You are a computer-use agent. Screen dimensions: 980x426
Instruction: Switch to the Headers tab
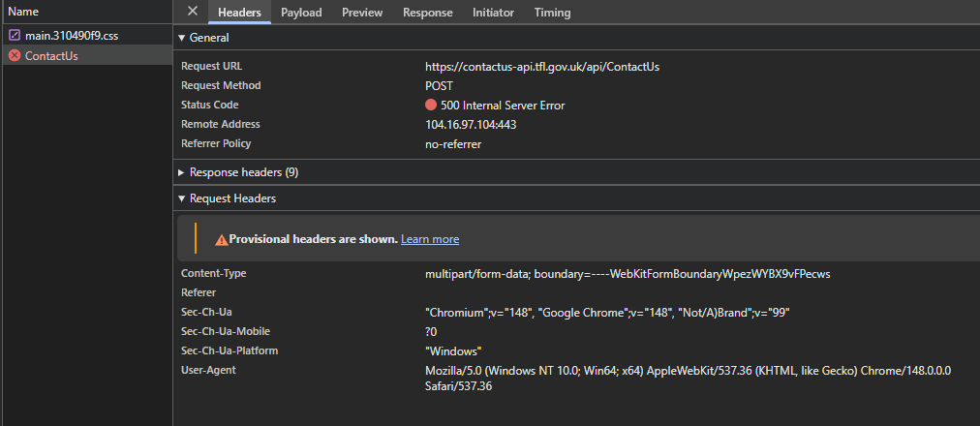pos(239,13)
